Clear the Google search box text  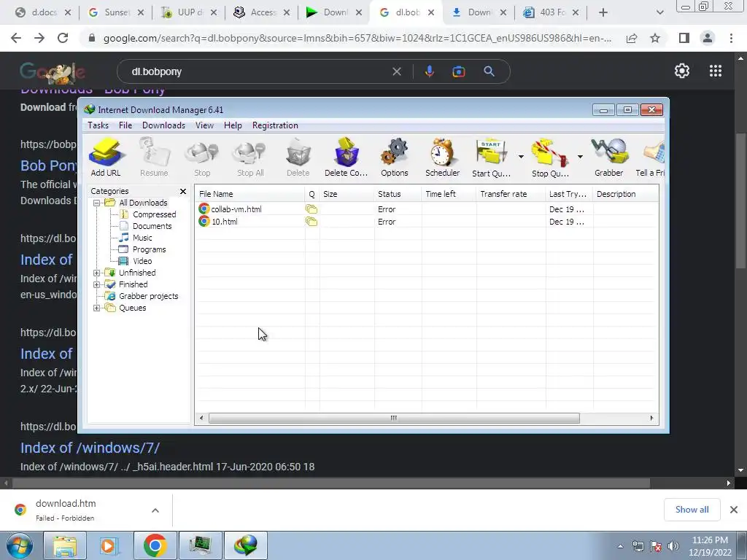(396, 72)
